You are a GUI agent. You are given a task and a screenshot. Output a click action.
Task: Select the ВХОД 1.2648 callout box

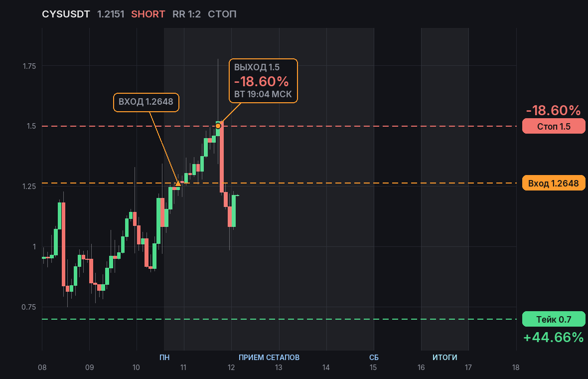146,102
